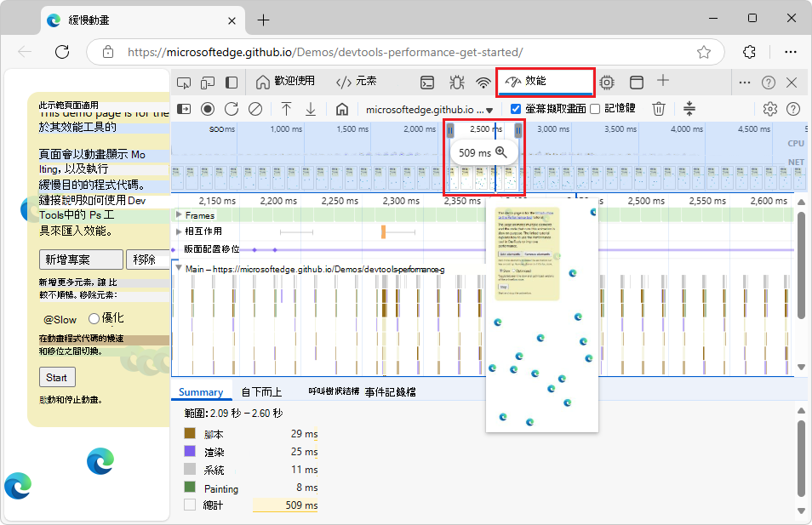The image size is (812, 525).
Task: Toggle the DevTools sidebar panel icon
Action: click(232, 83)
